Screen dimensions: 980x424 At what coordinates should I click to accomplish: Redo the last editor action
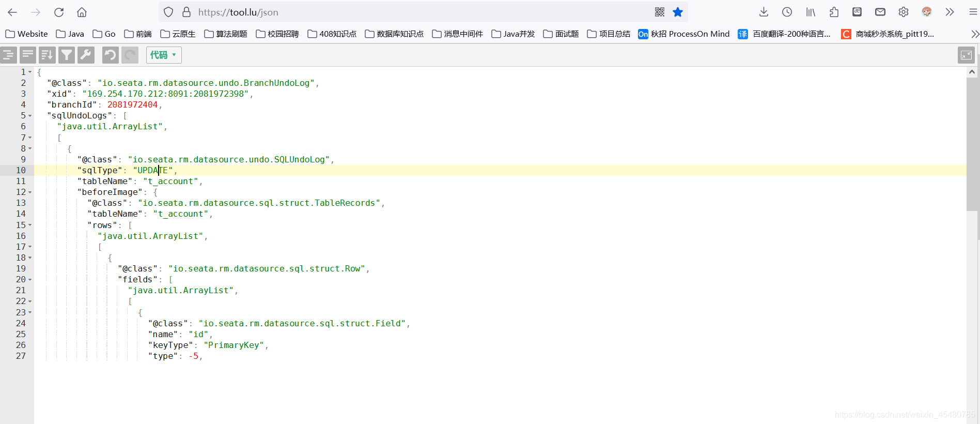[130, 55]
